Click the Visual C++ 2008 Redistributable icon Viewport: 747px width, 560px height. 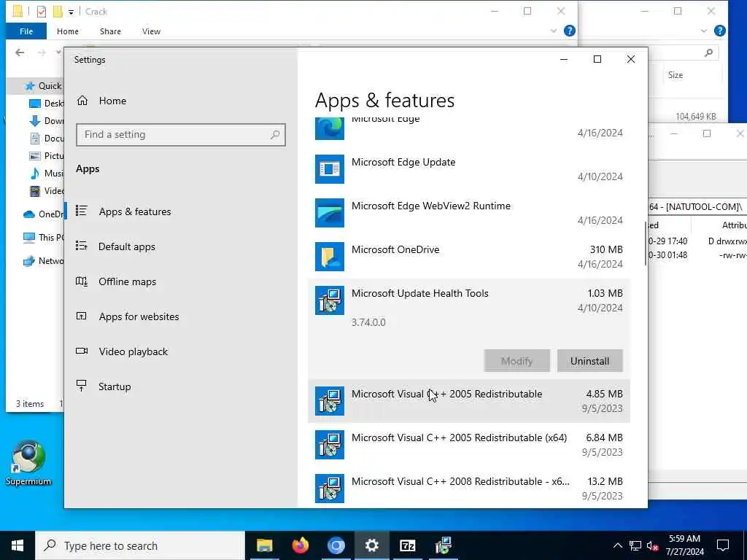[329, 489]
